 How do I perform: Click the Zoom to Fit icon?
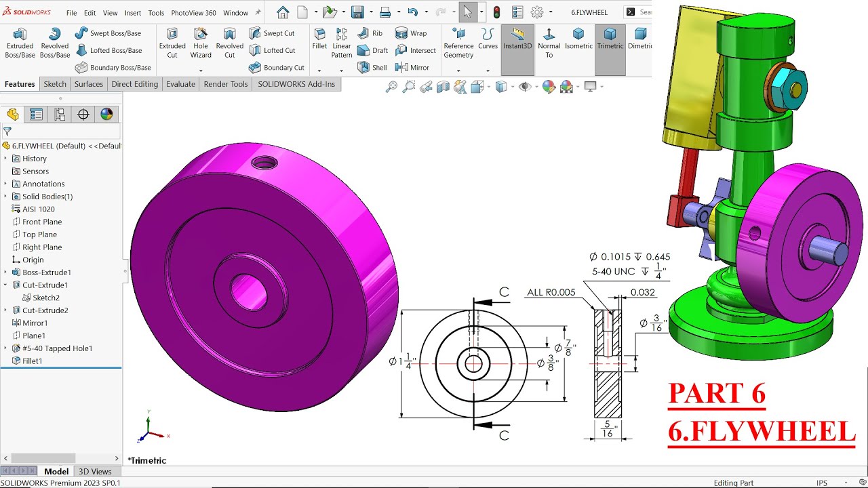[x=391, y=87]
